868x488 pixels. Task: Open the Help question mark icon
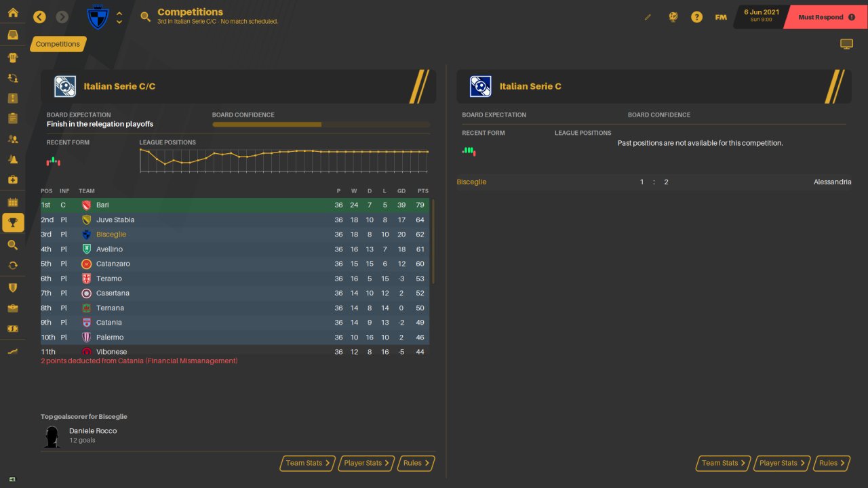[696, 17]
